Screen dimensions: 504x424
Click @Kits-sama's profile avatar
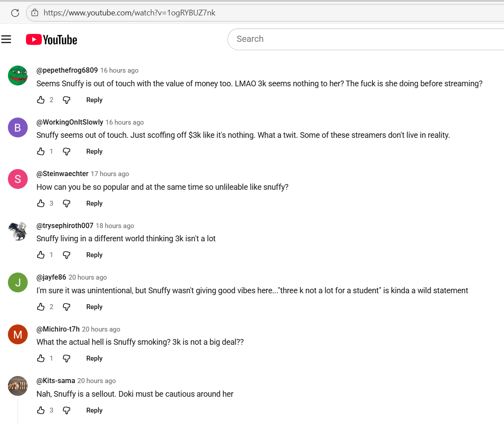pos(18,386)
